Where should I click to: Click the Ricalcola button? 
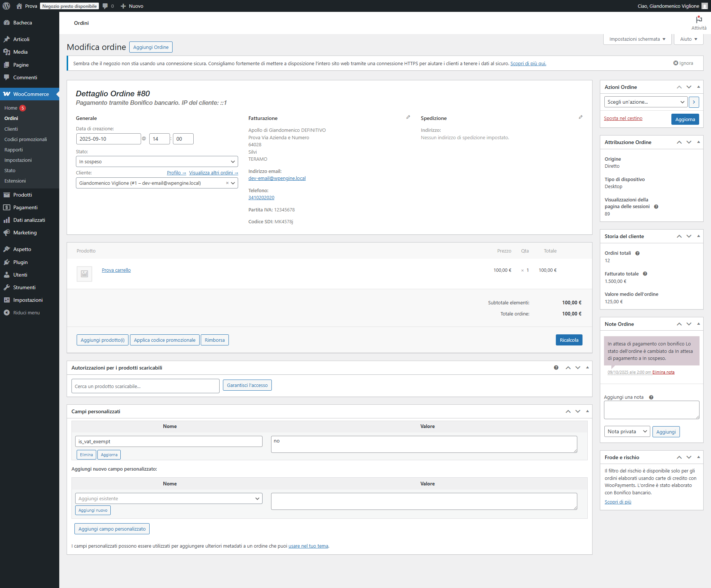(569, 340)
